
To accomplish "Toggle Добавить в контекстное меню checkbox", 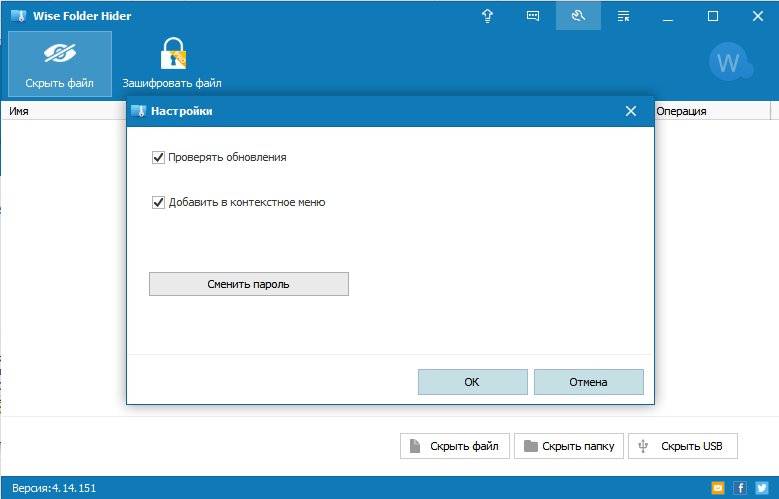I will [x=158, y=202].
